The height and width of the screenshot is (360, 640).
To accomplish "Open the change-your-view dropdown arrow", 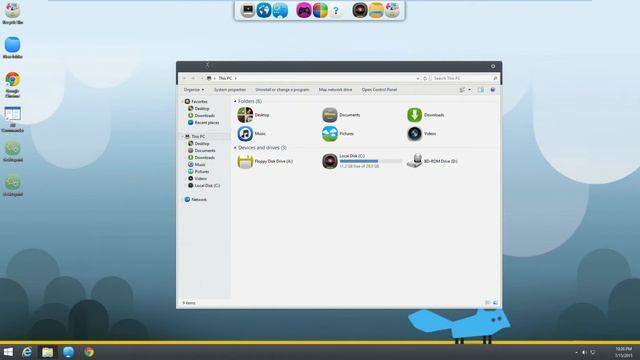I will click(x=469, y=90).
